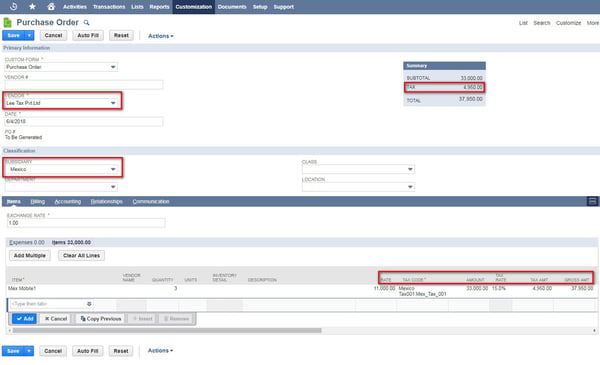Click the Tax Code cell Mexico Tax001

pyautogui.click(x=422, y=291)
